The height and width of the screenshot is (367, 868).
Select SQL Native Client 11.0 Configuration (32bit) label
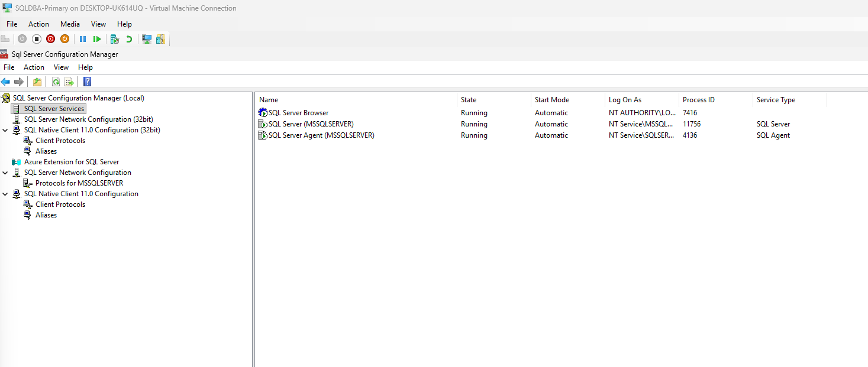[x=92, y=130]
